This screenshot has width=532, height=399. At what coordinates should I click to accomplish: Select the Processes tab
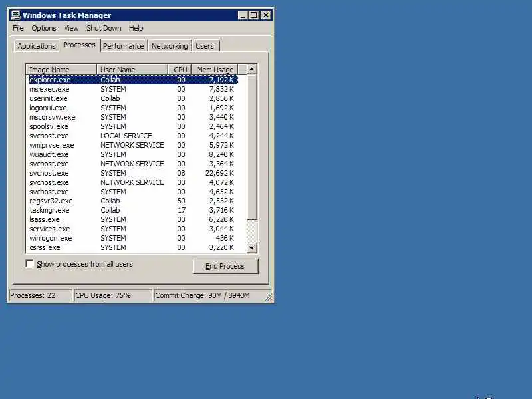[79, 45]
